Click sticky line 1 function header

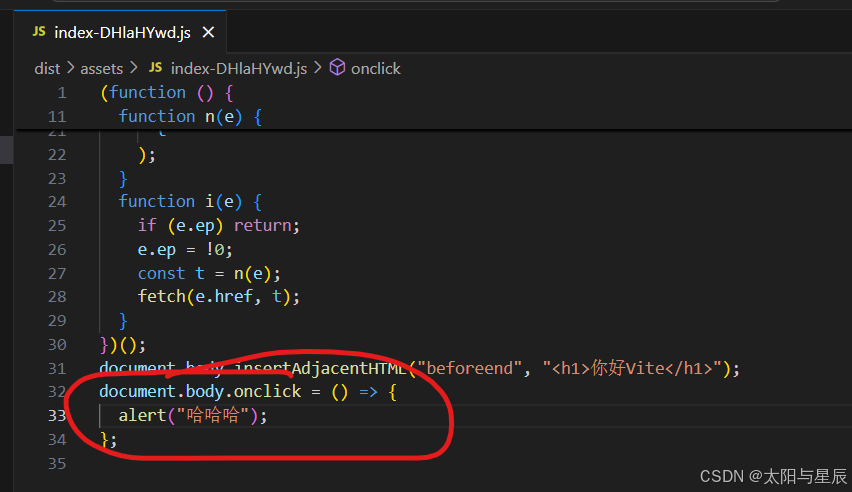pyautogui.click(x=167, y=92)
